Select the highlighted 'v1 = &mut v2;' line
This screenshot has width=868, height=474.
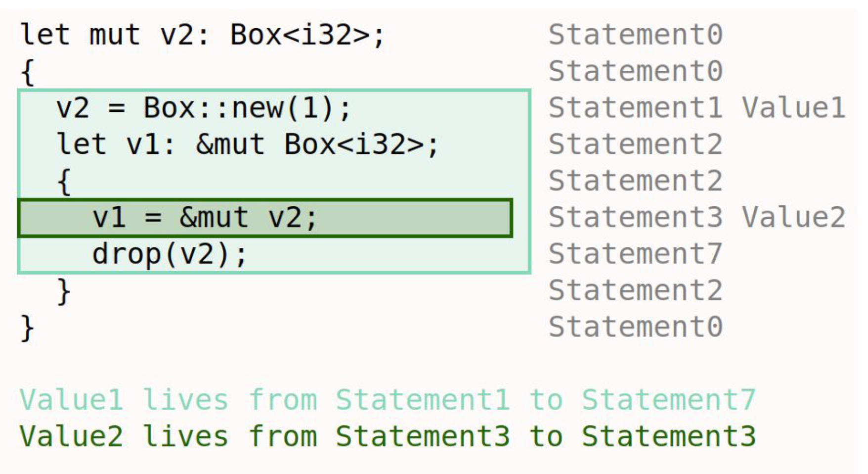coord(204,218)
